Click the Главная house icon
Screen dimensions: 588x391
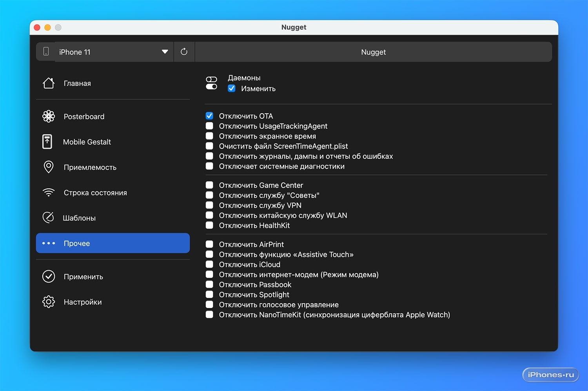(49, 83)
